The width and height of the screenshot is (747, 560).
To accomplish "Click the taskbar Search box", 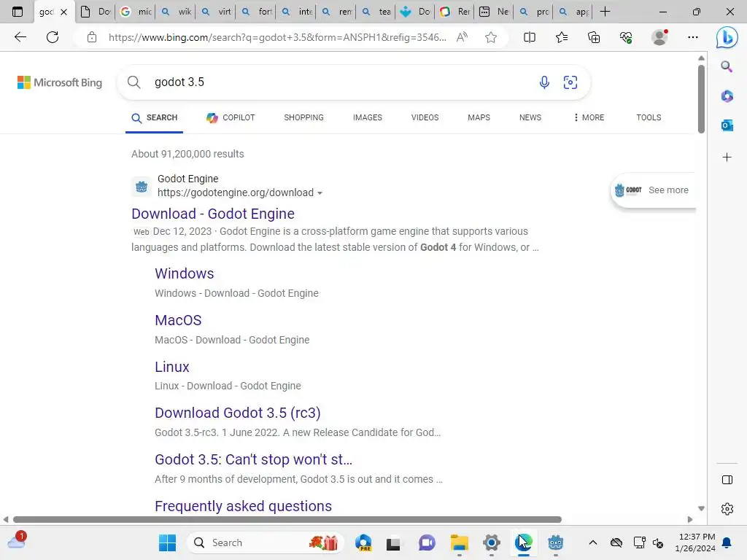I will [266, 542].
